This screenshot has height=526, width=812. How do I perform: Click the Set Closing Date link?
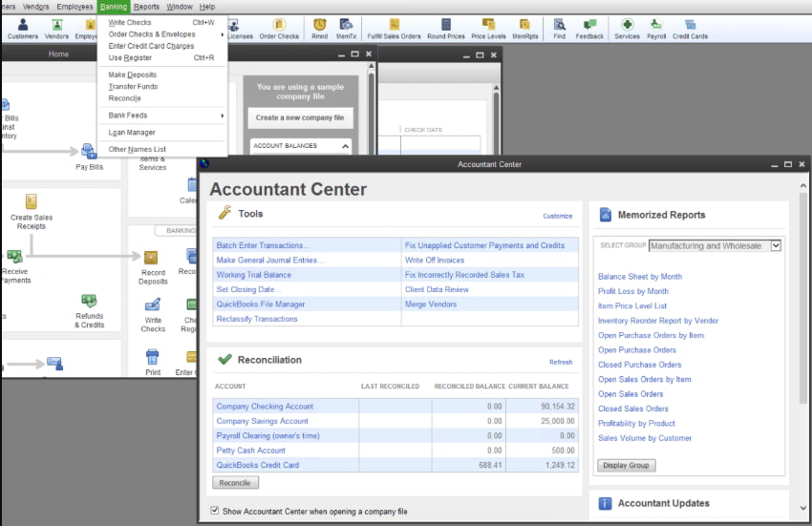[x=248, y=289]
